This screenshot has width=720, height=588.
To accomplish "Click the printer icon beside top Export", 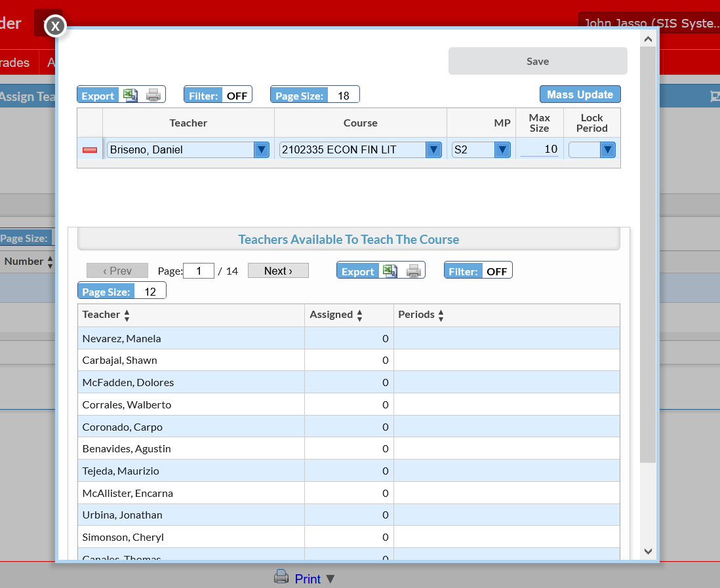I will [153, 95].
